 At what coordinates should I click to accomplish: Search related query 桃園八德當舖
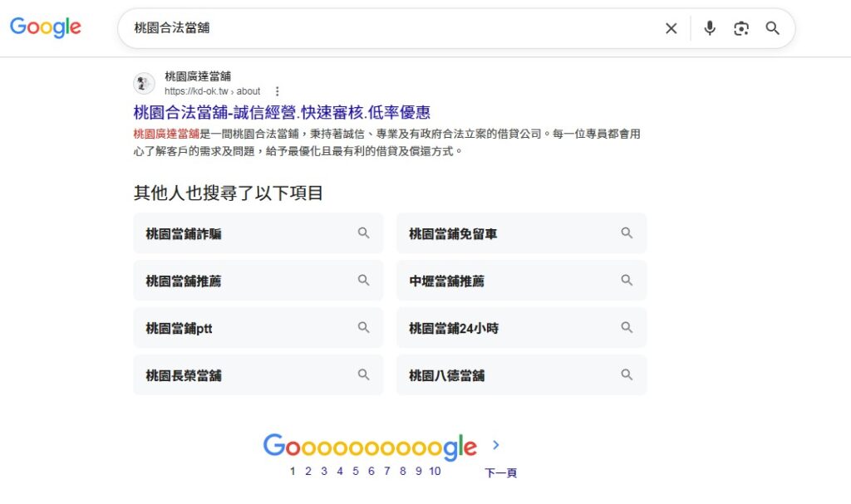coord(522,374)
